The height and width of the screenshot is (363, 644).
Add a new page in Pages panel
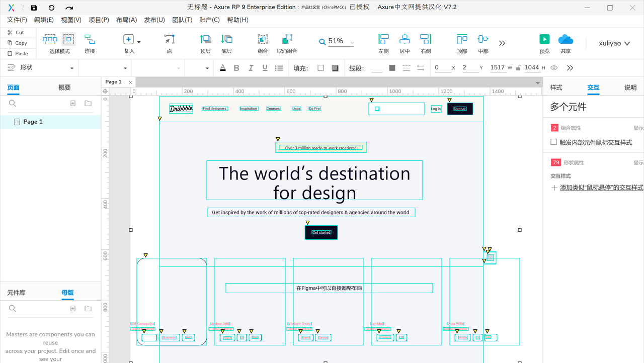(73, 103)
